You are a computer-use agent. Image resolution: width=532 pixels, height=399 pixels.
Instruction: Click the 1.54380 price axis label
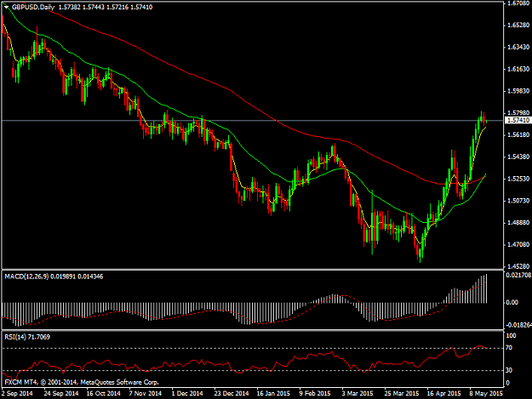518,157
